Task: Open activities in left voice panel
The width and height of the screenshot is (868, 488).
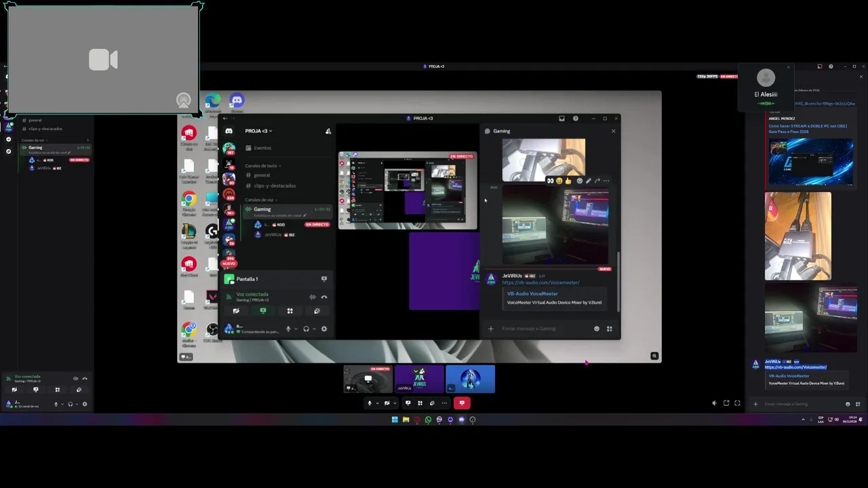Action: point(58,390)
